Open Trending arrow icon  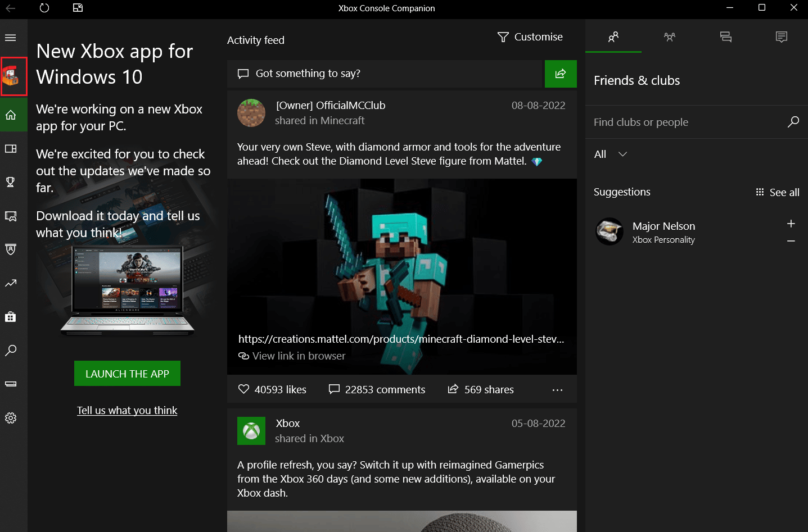[x=11, y=283]
